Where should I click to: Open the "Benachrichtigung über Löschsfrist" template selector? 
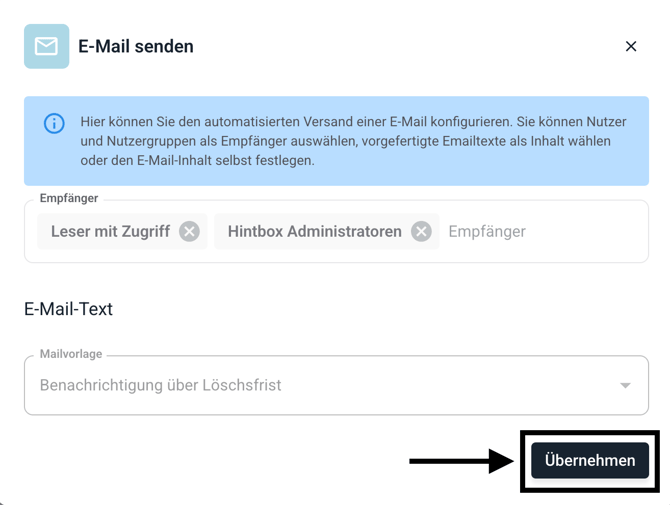300,385
